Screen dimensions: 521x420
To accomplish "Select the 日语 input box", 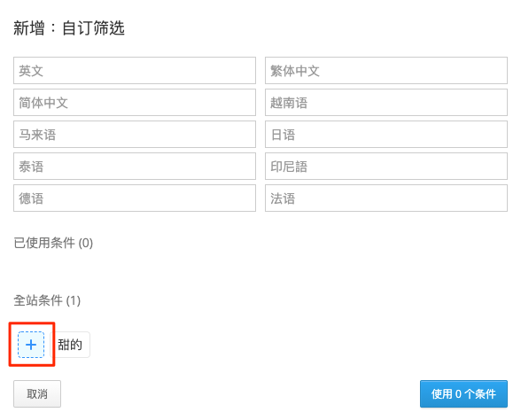I will point(386,135).
